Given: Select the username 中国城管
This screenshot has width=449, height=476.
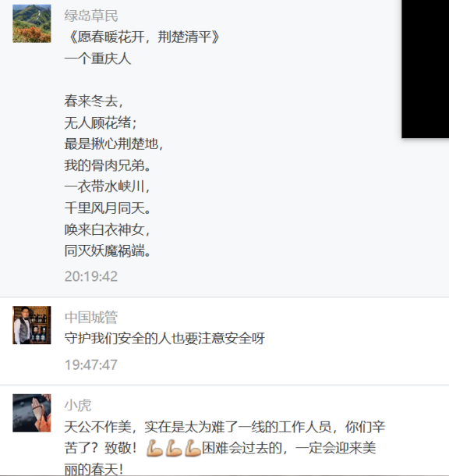Looking at the screenshot, I should (x=91, y=318).
